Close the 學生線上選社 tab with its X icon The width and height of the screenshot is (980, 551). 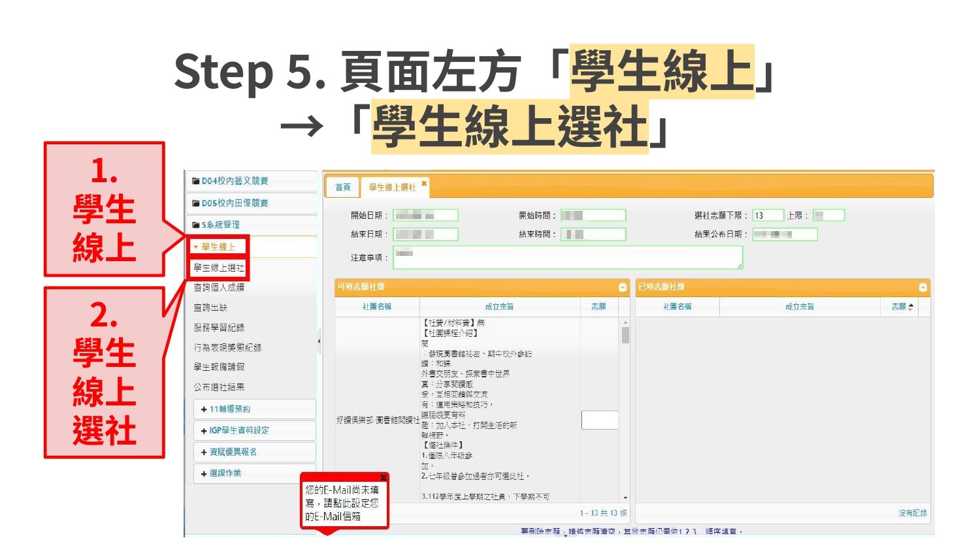pyautogui.click(x=424, y=183)
